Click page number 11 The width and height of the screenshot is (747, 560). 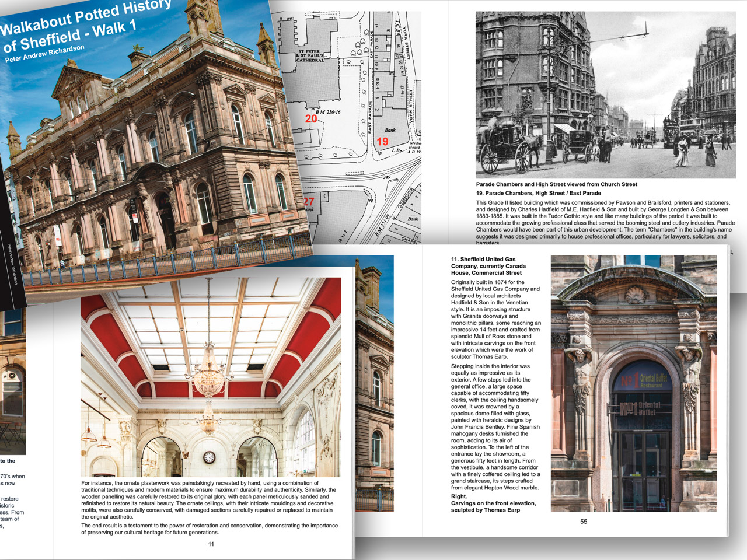(211, 544)
